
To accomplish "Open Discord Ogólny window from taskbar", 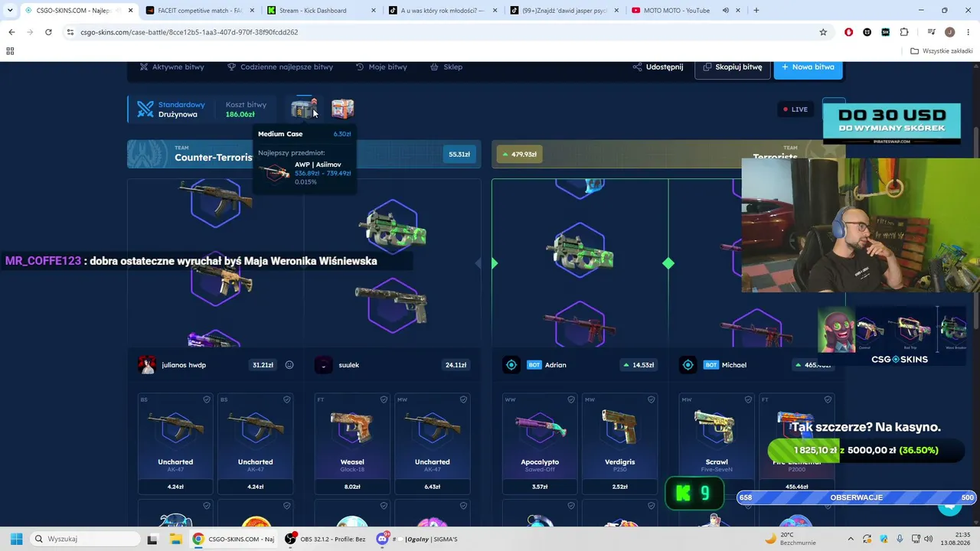I will click(x=419, y=539).
